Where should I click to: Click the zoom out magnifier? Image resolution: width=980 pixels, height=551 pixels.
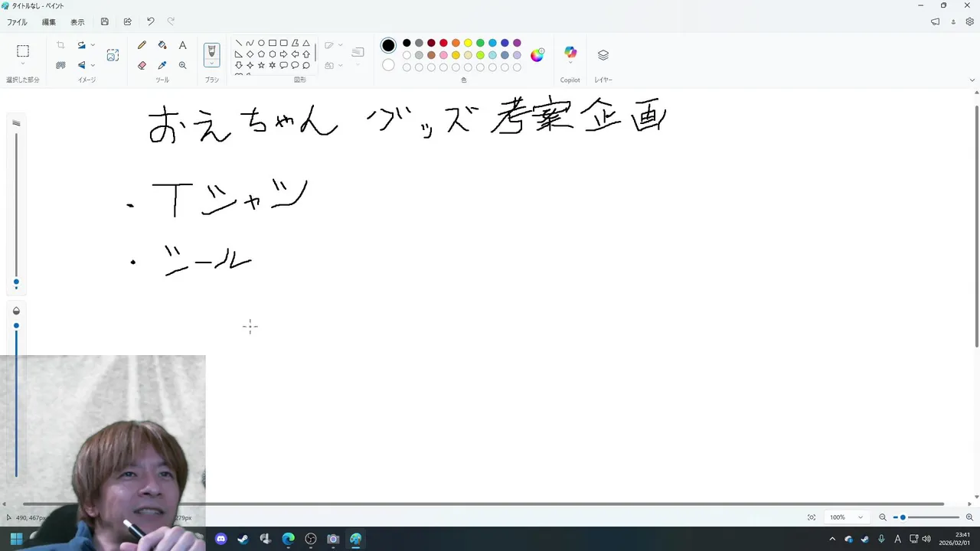pyautogui.click(x=883, y=517)
